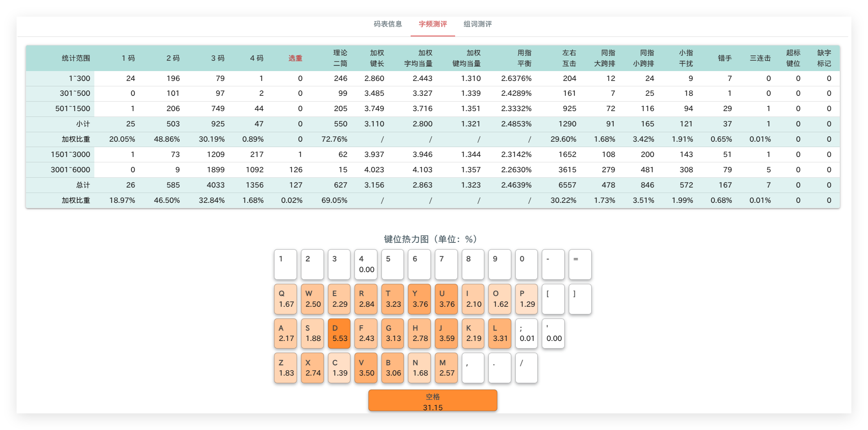The height and width of the screenshot is (430, 868).
Task: Select the 小计 row label
Action: click(83, 124)
